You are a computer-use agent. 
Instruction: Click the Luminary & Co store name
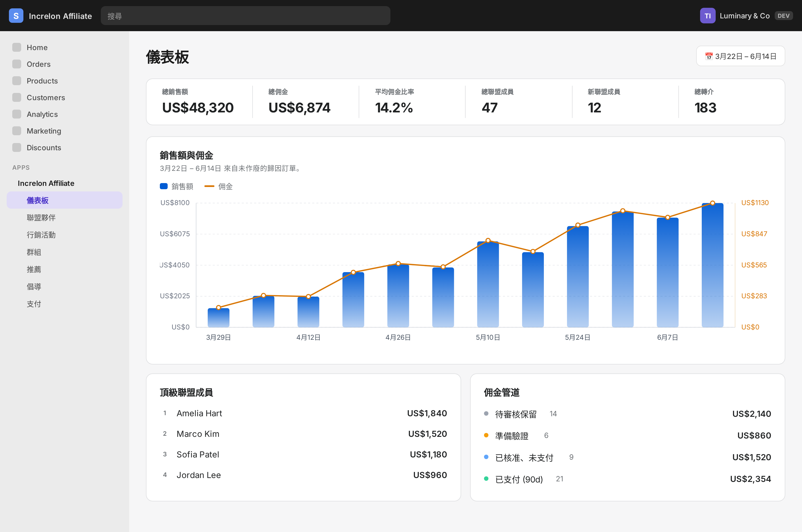745,16
